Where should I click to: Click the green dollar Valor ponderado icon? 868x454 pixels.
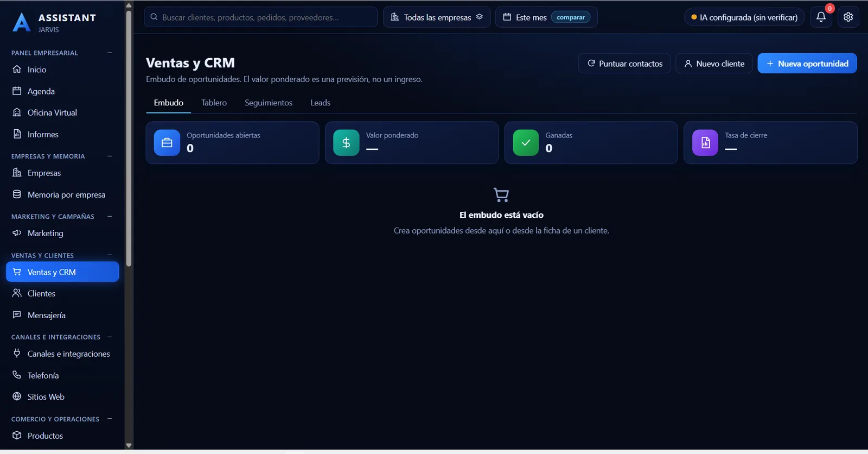pyautogui.click(x=346, y=143)
